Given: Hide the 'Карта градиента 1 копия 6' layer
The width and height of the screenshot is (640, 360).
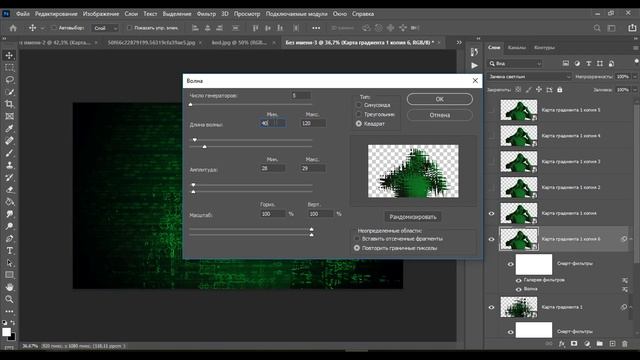Looking at the screenshot, I should (491, 240).
